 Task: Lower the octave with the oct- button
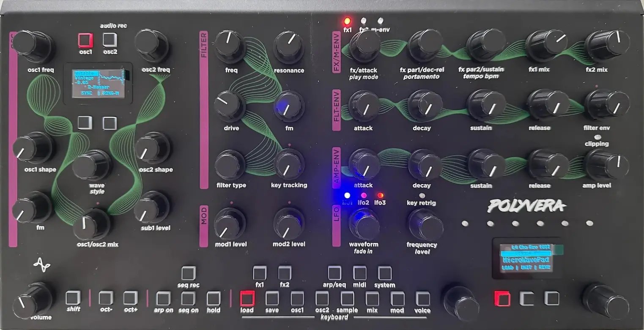[106, 298]
